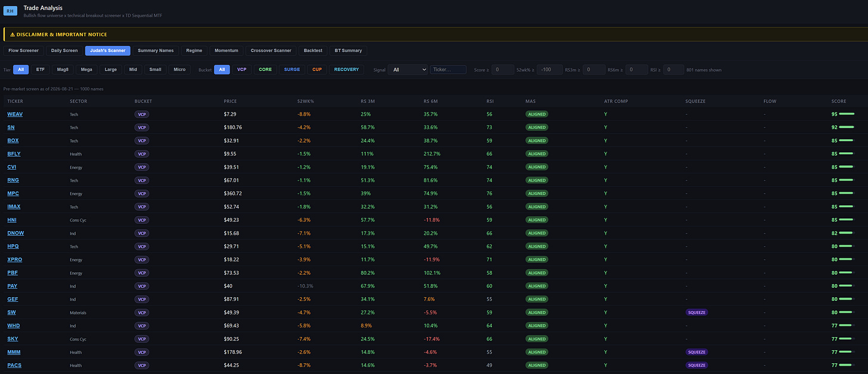
Task: Toggle the Mag8 tier filter
Action: (63, 70)
